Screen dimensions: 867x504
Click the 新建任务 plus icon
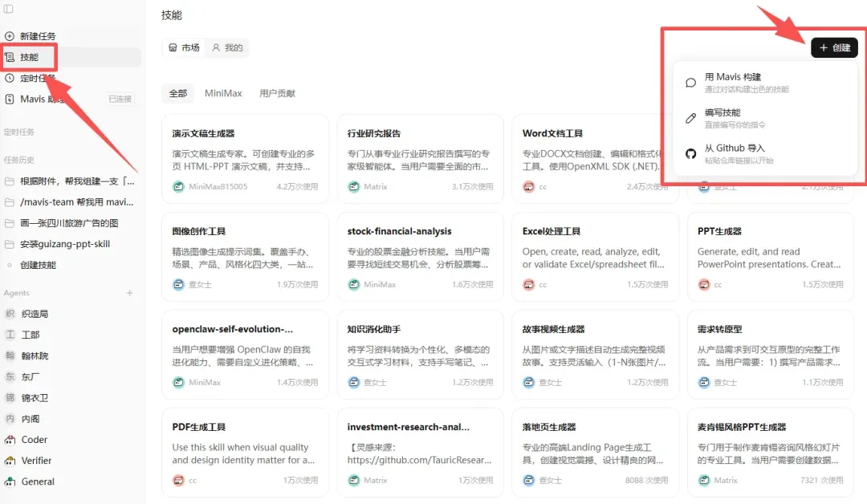(10, 36)
